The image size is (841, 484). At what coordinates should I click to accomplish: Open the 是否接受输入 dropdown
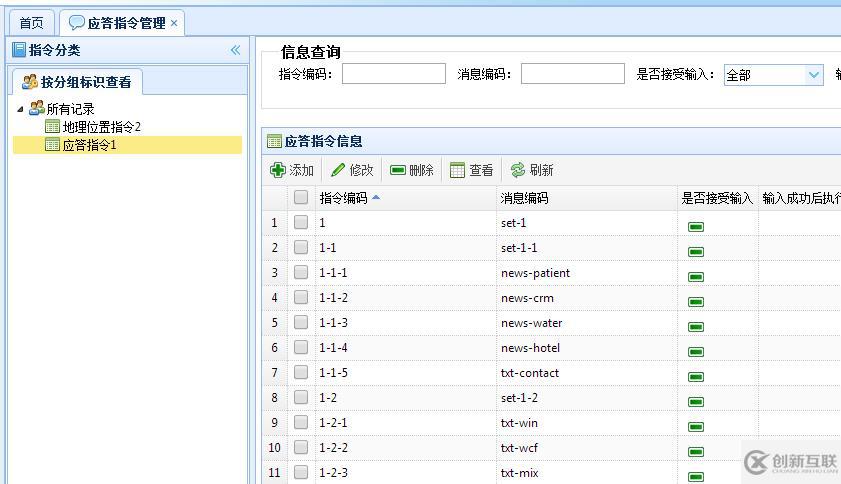(814, 75)
